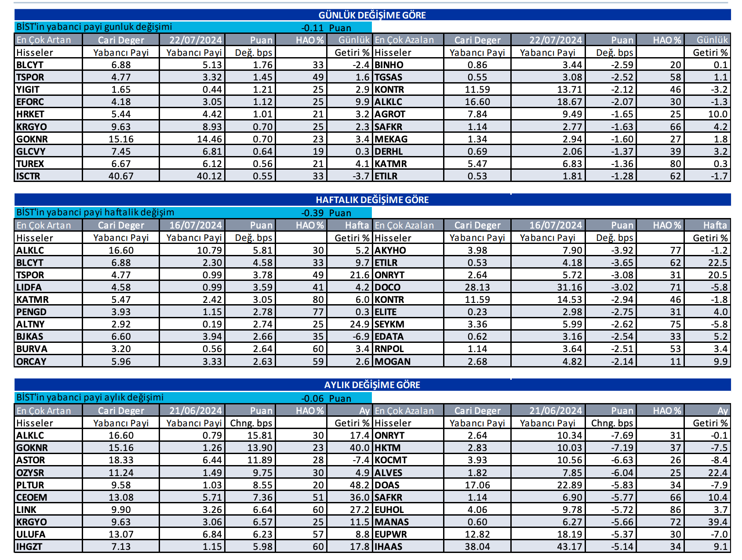
Task: Select the MOGAN ticker cell
Action: pos(393,362)
